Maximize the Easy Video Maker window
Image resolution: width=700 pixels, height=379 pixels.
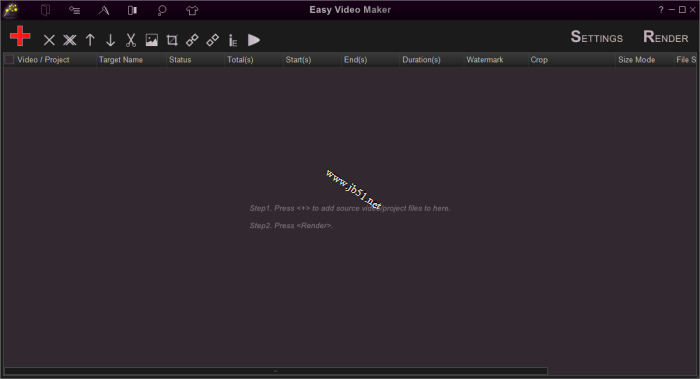(682, 9)
